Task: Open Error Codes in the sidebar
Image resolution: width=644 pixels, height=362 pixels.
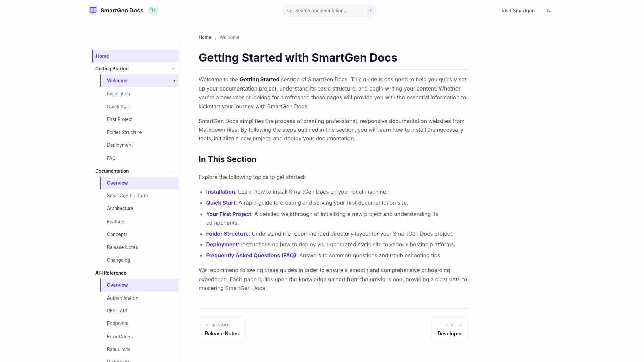Action: tap(140, 337)
